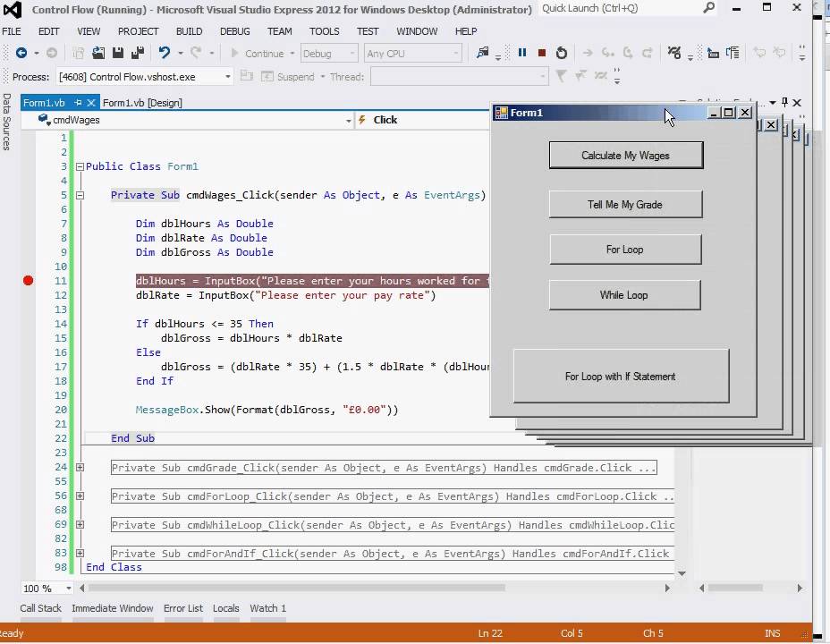Click the Tell Me My Grade button

[625, 205]
